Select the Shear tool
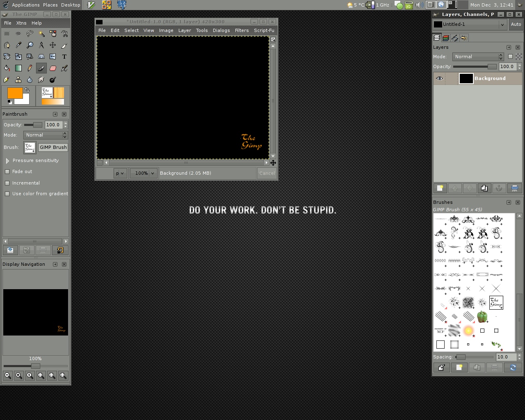Screen dimensions: 525x420 tap(30, 57)
